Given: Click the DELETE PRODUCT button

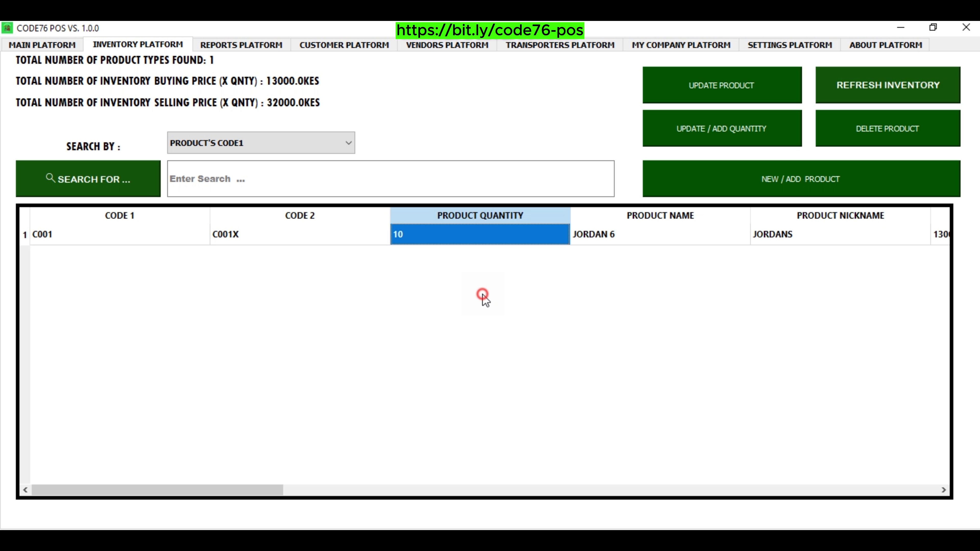Looking at the screenshot, I should tap(888, 129).
